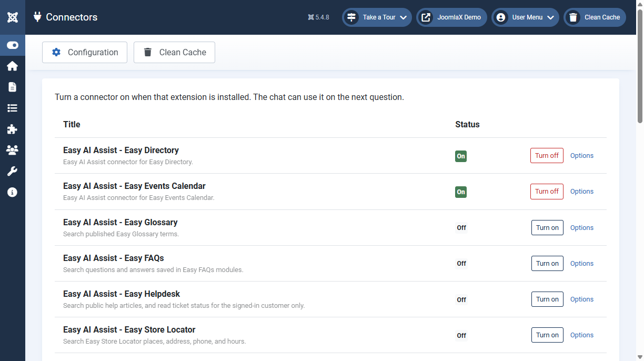Open the JoomlaX Demo site link
This screenshot has width=644, height=361.
pyautogui.click(x=452, y=17)
